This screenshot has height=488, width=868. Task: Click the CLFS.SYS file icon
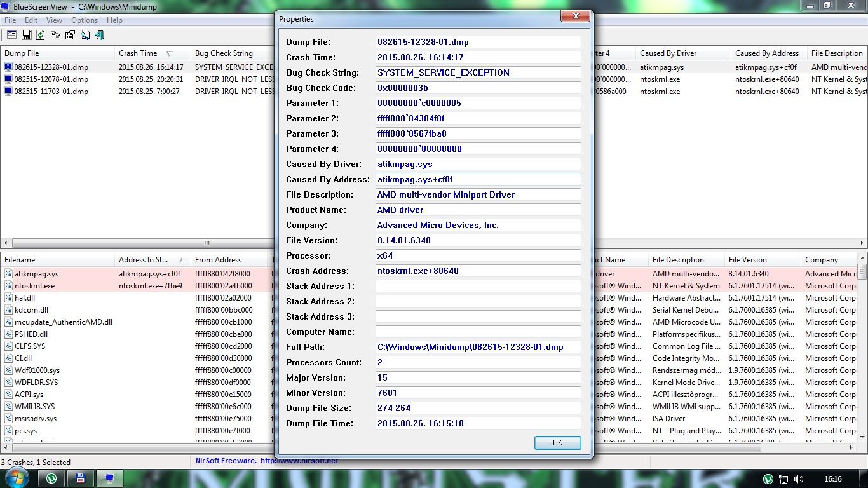click(8, 346)
